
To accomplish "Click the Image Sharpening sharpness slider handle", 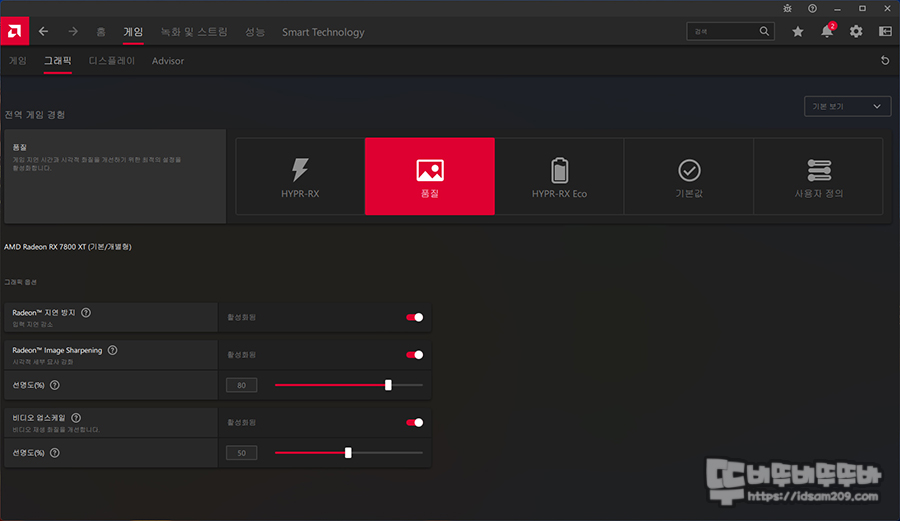I will tap(388, 385).
